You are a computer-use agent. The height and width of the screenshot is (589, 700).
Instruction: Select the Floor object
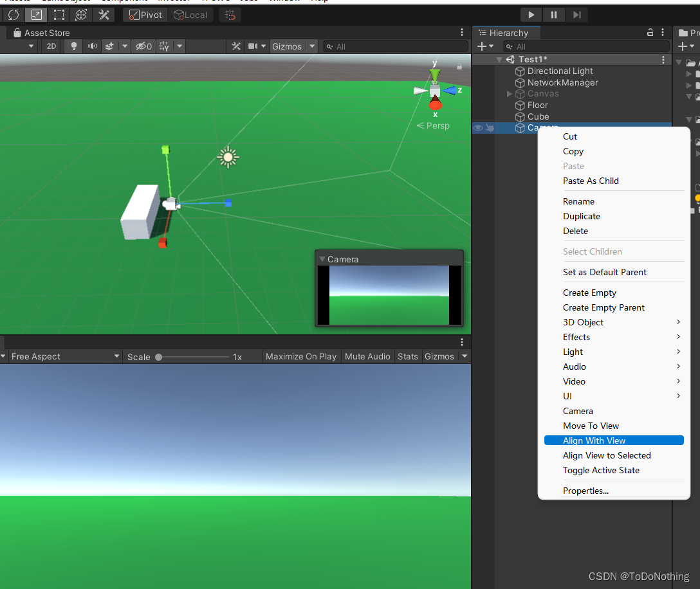pyautogui.click(x=537, y=105)
